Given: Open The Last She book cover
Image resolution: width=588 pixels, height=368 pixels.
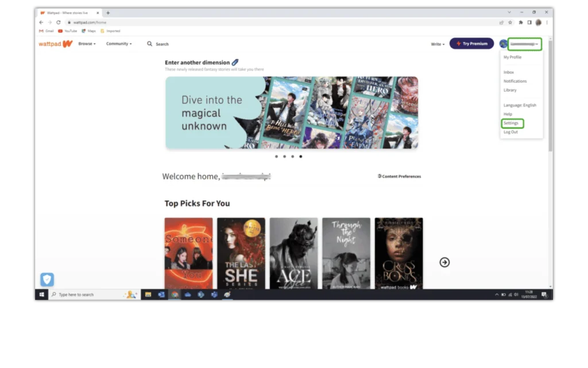Looking at the screenshot, I should coord(241,254).
